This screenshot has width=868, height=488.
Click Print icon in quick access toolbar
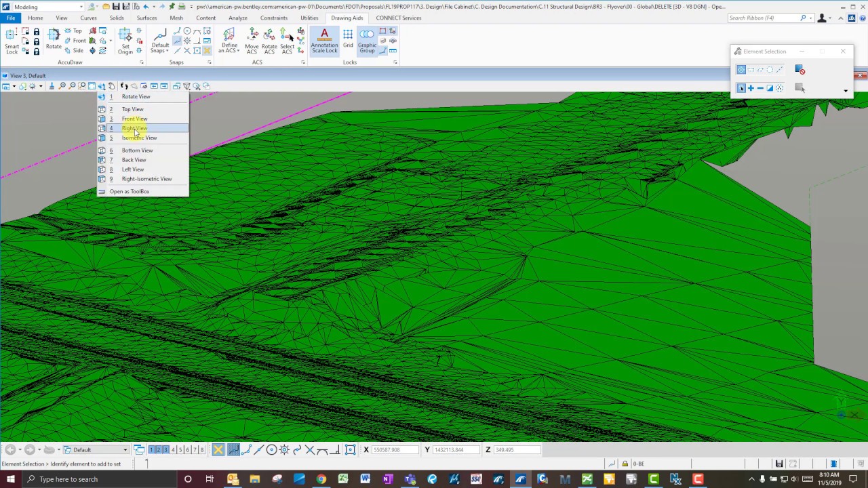coord(182,7)
